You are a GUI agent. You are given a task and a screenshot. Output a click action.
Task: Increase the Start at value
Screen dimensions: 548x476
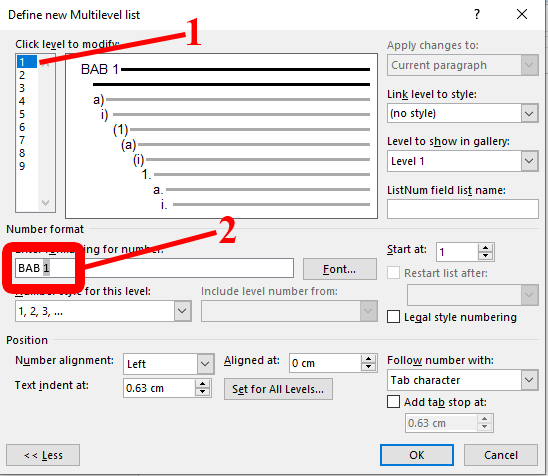pos(485,248)
